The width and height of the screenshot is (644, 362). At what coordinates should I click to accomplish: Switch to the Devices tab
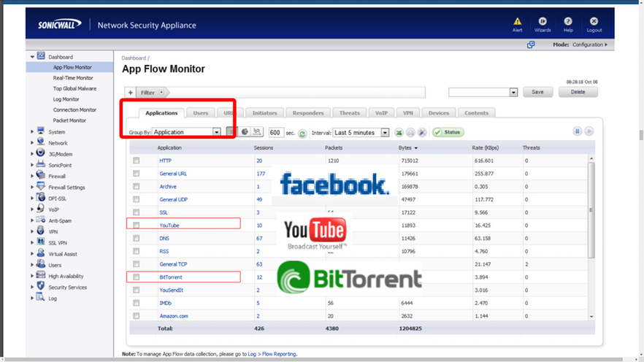pos(439,113)
